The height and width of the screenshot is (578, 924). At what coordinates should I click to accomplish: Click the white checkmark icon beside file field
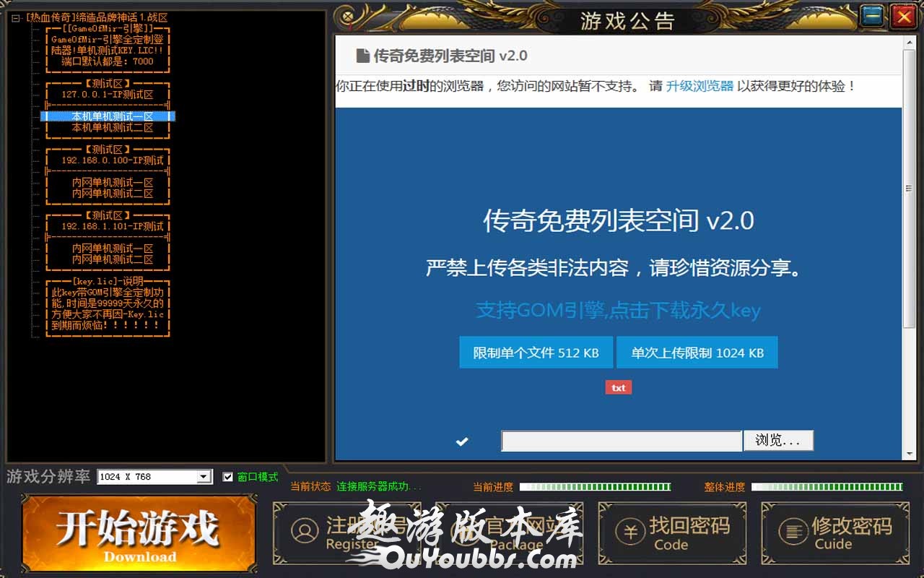pos(462,441)
